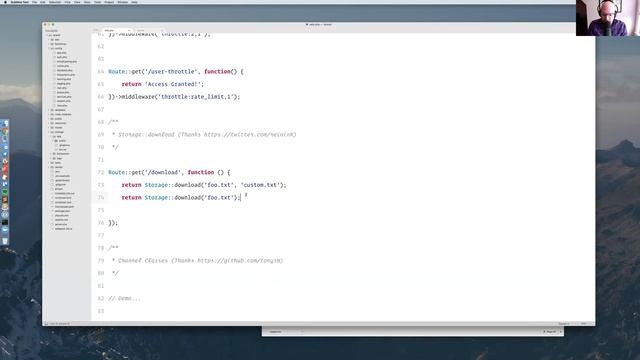The width and height of the screenshot is (640, 360).
Task: Close the download bar in window behind
Action: click(x=561, y=332)
